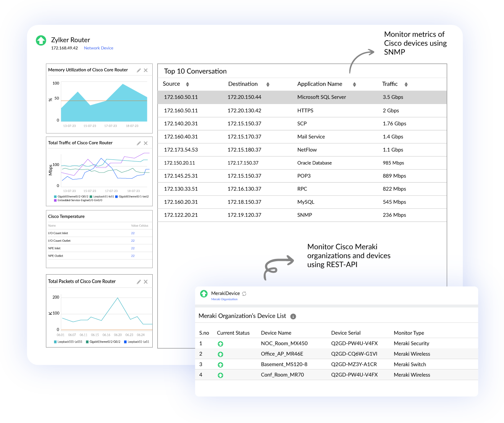Open the edit pencil on Total Packets widget

[139, 281]
